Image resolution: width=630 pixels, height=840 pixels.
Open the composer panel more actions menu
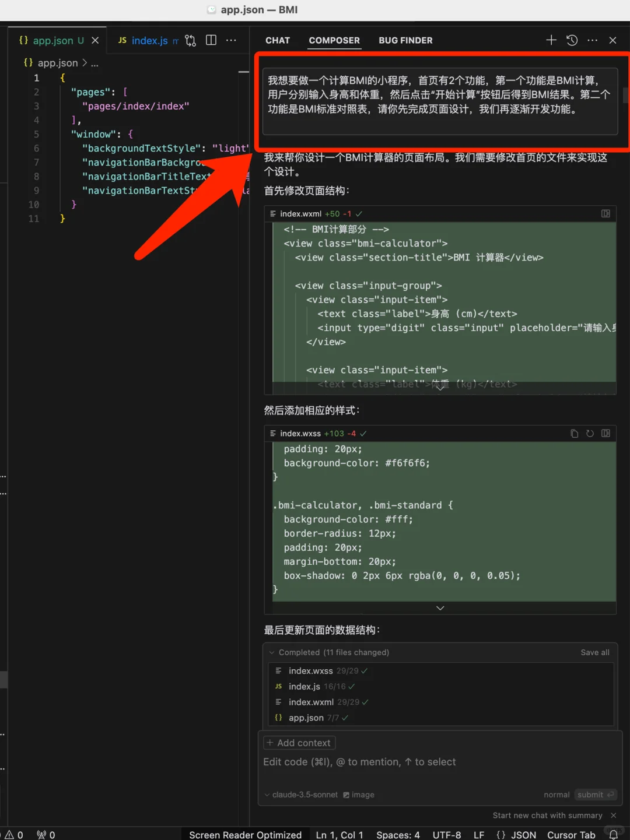(x=593, y=40)
